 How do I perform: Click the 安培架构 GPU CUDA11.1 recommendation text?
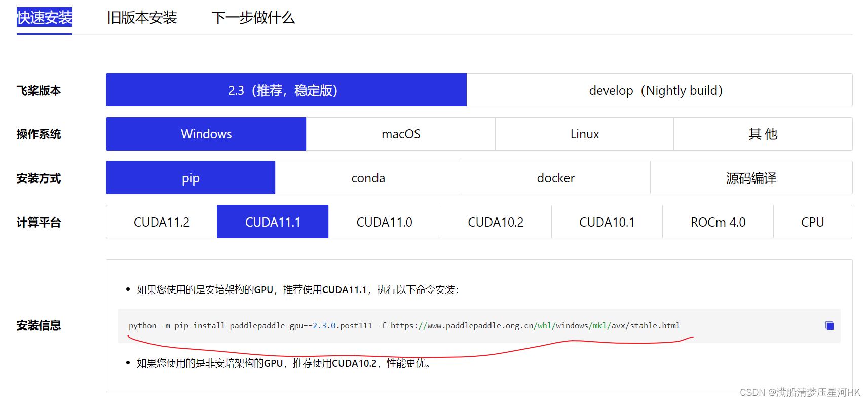[x=298, y=289]
